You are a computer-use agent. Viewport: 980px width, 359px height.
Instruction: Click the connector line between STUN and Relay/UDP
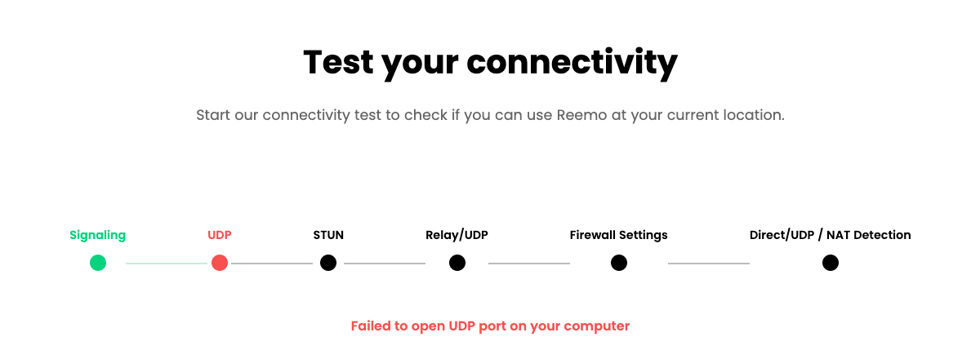pos(385,264)
